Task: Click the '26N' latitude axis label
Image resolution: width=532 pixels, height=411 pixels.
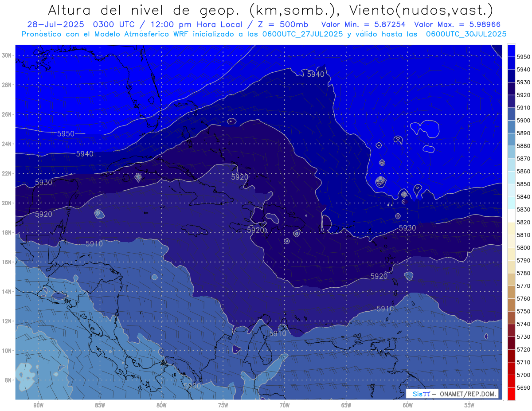Action: pos(7,114)
